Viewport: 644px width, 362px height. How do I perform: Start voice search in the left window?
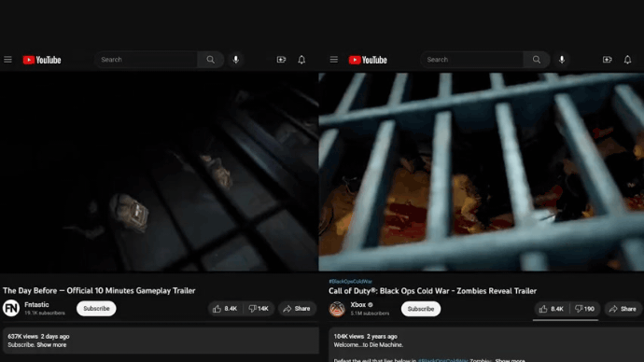pos(236,60)
